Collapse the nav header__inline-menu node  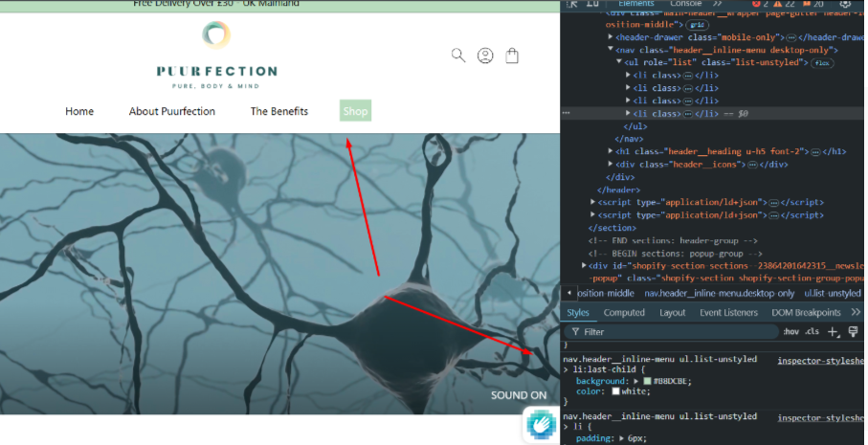611,49
